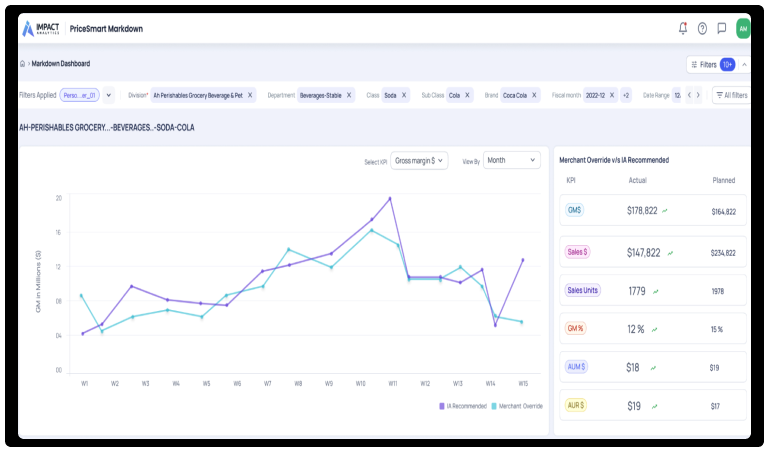Remove the Beverages-Stable department filter
Screen dimensions: 769x452
pos(349,95)
